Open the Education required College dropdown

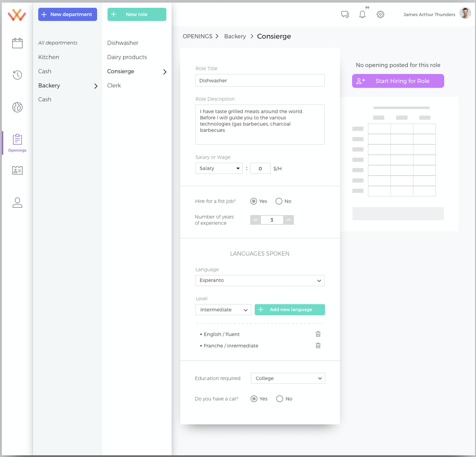tap(288, 378)
